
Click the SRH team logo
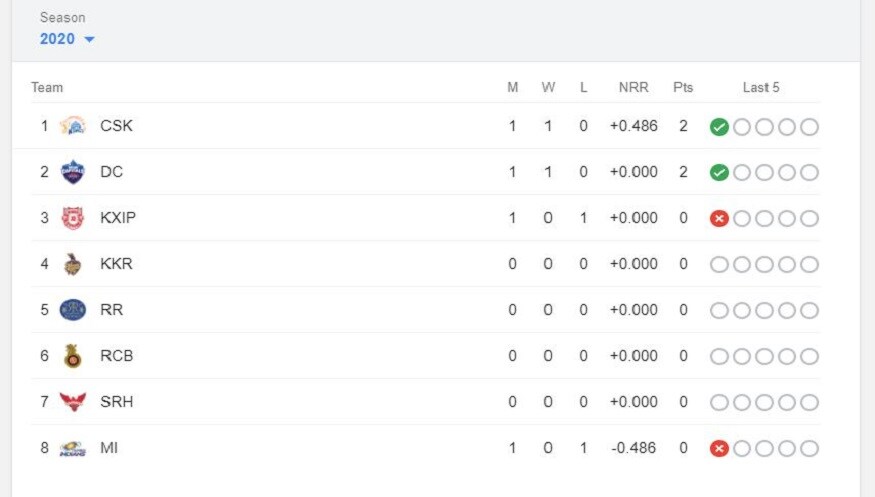click(73, 402)
